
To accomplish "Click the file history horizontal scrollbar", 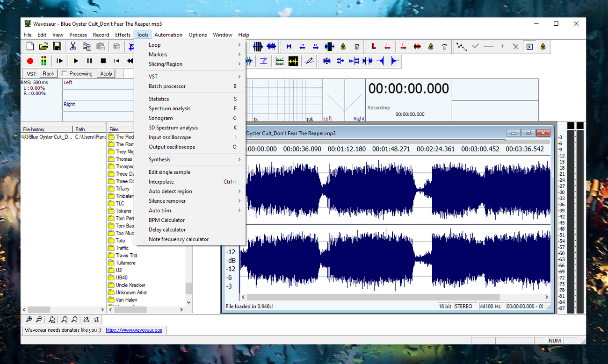I will [63, 309].
